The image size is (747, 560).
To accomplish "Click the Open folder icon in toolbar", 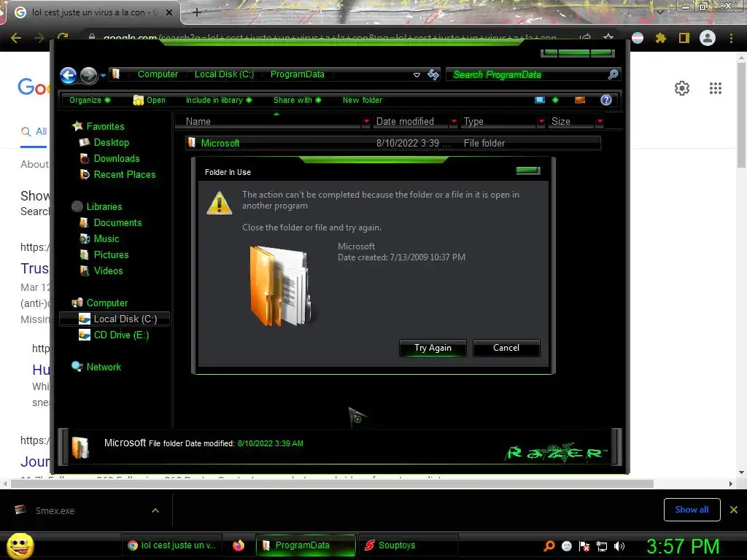I will pyautogui.click(x=138, y=100).
